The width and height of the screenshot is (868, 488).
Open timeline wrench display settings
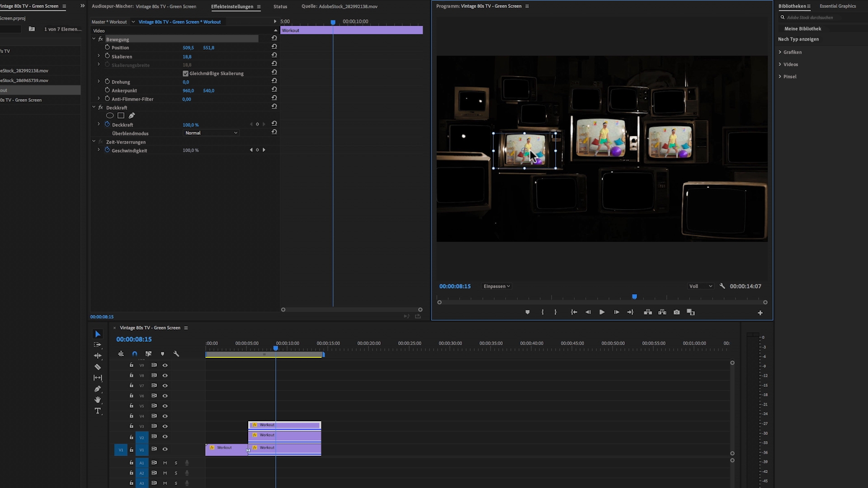pos(176,354)
